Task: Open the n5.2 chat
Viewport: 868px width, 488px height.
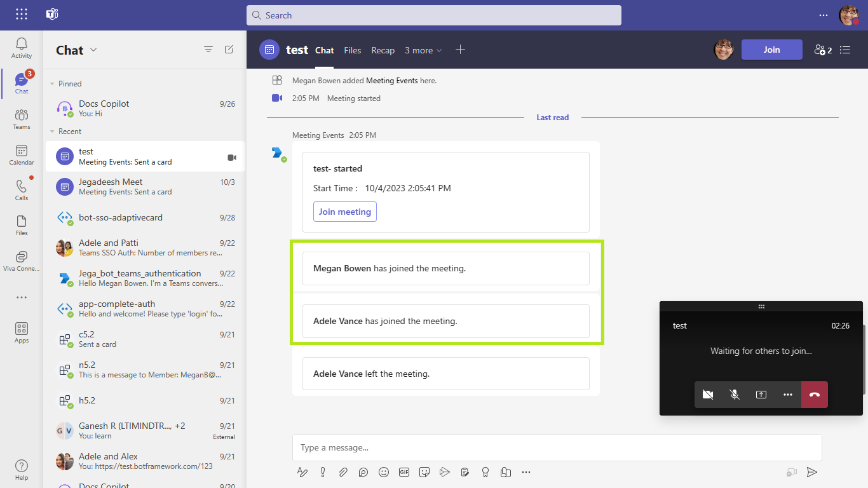Action: pos(145,370)
